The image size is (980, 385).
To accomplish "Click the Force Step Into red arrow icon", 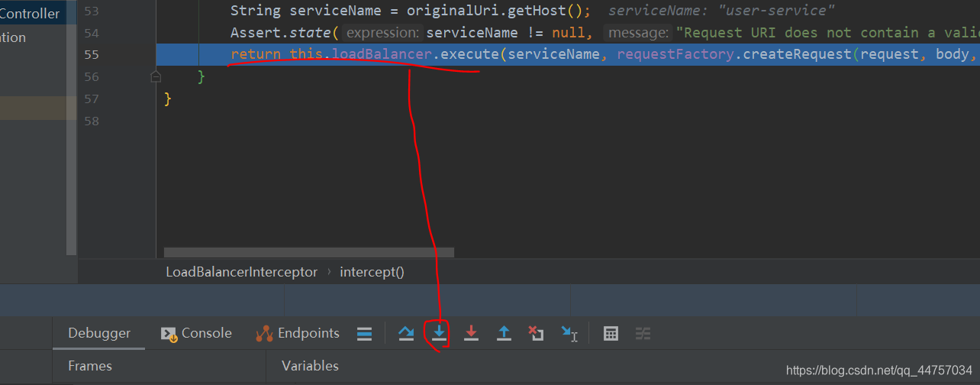I will click(472, 333).
